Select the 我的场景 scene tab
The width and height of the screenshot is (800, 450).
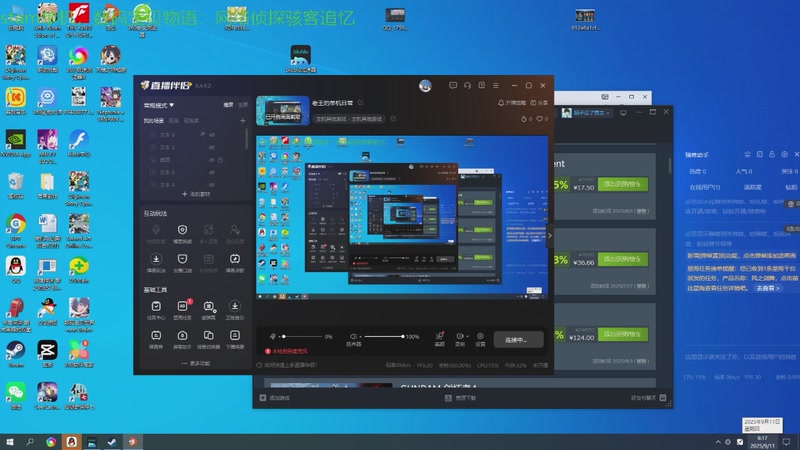[154, 121]
